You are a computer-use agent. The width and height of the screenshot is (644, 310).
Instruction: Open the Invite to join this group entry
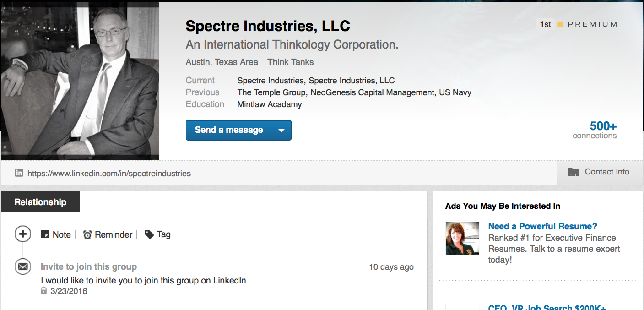click(x=89, y=266)
